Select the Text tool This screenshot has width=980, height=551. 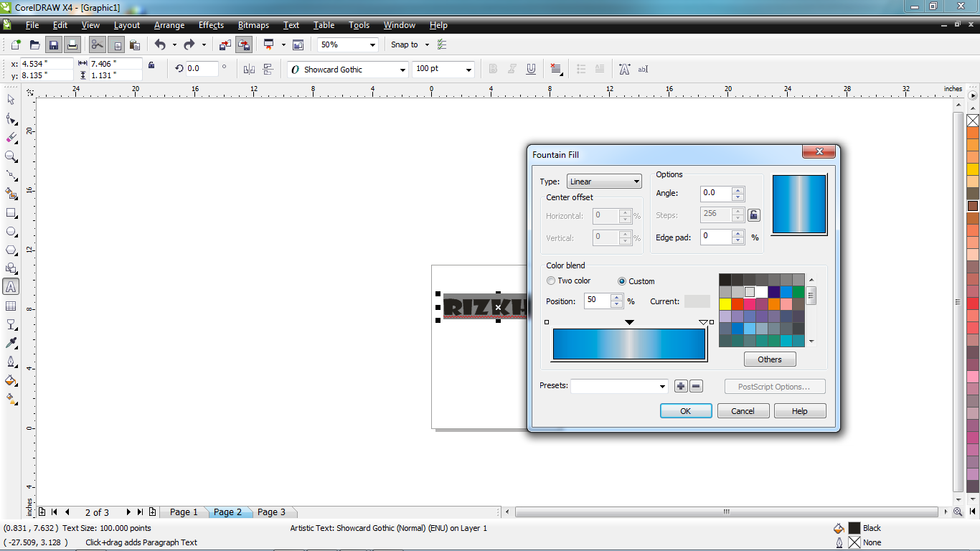11,287
